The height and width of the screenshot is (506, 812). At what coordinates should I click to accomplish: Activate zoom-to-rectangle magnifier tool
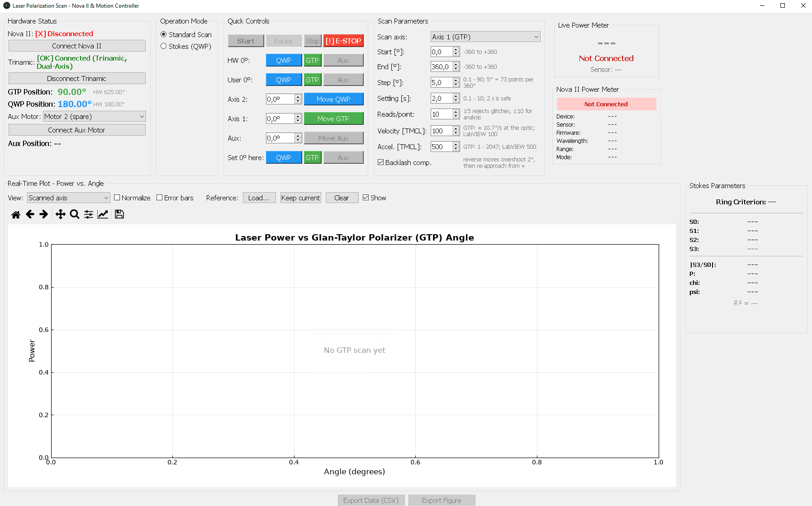(75, 214)
